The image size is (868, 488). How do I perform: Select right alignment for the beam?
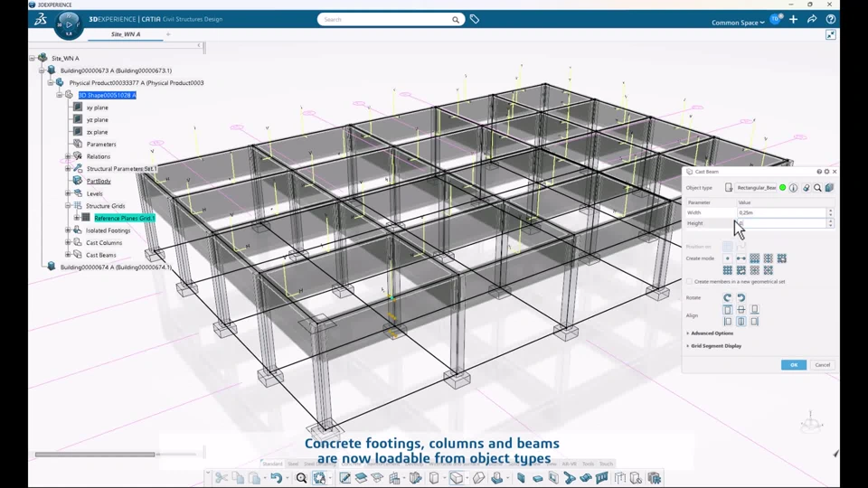coord(754,322)
